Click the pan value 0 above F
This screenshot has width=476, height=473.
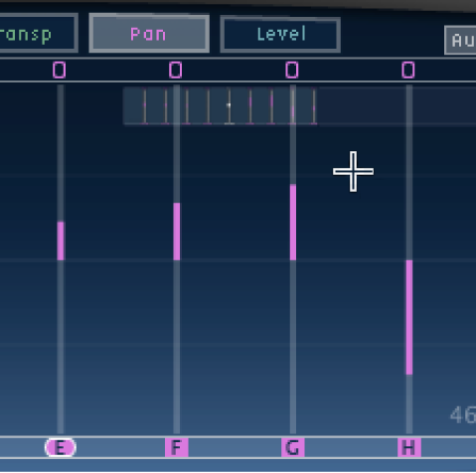[176, 71]
